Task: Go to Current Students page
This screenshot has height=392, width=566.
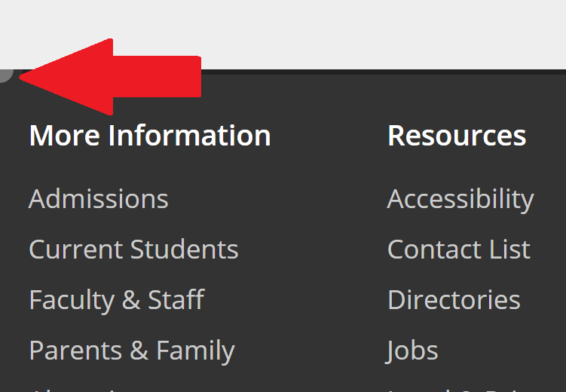Action: 133,250
